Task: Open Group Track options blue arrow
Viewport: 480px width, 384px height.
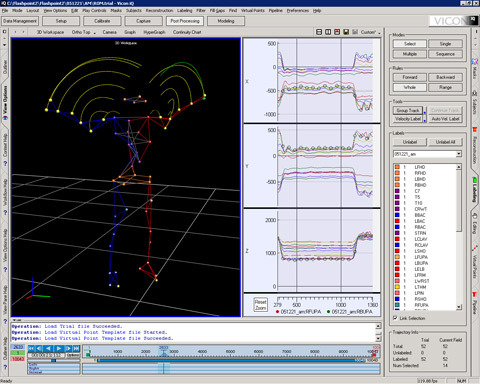Action: tap(425, 112)
